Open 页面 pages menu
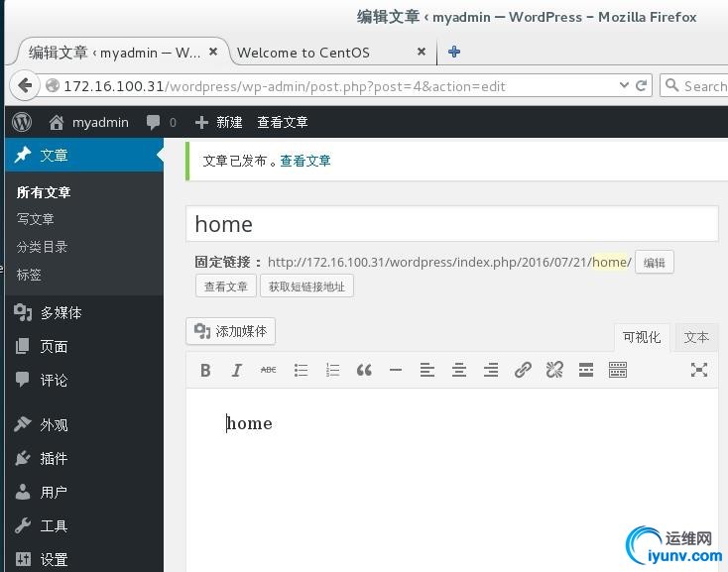 84,347
